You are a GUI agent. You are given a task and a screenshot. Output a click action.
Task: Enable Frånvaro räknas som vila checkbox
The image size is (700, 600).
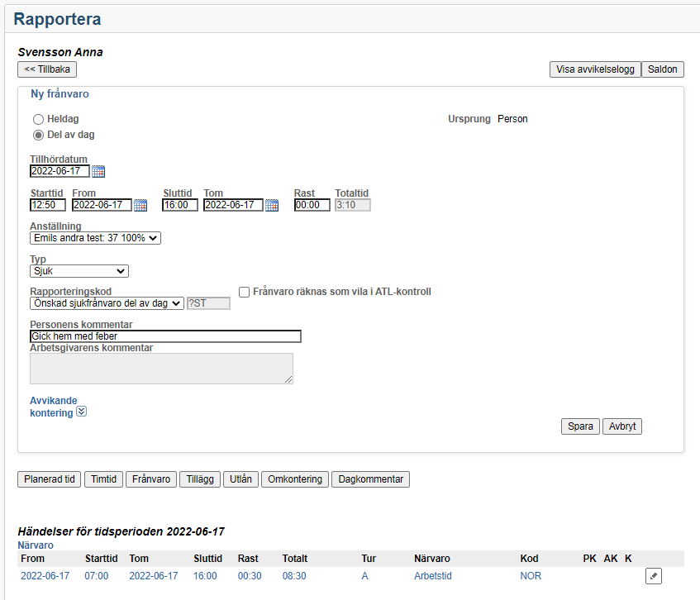(x=245, y=292)
